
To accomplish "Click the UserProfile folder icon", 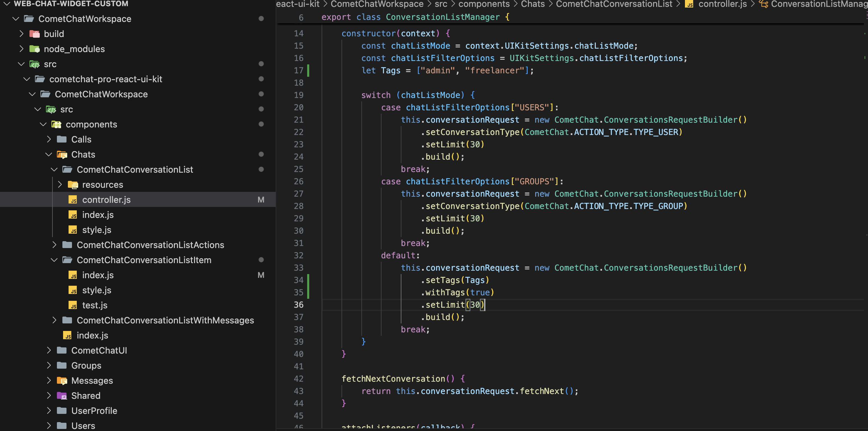I will click(62, 411).
